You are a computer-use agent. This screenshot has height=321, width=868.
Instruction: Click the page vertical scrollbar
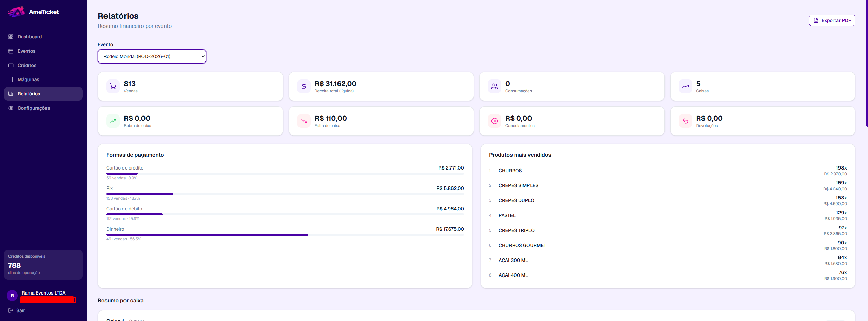pos(867,63)
